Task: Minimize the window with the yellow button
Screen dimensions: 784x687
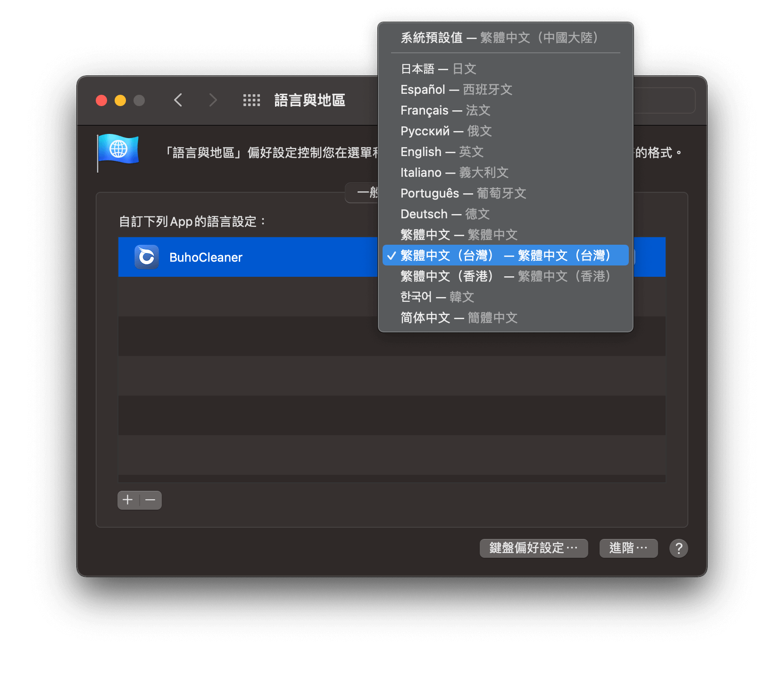Action: tap(120, 100)
